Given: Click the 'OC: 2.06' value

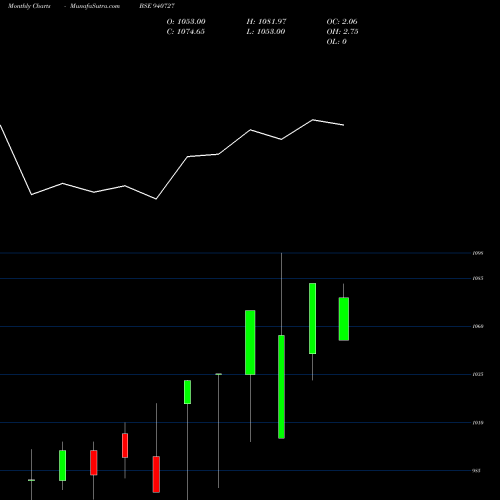Looking at the screenshot, I should coord(342,22).
